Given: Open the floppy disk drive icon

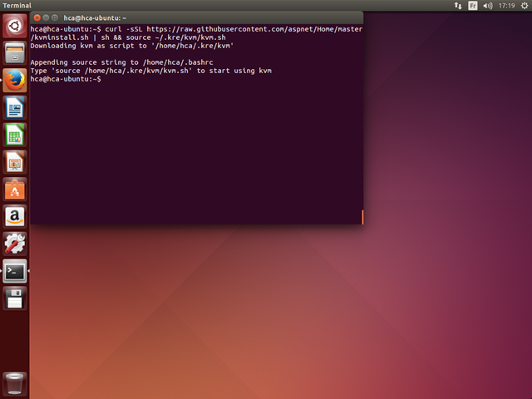Looking at the screenshot, I should pos(15,298).
